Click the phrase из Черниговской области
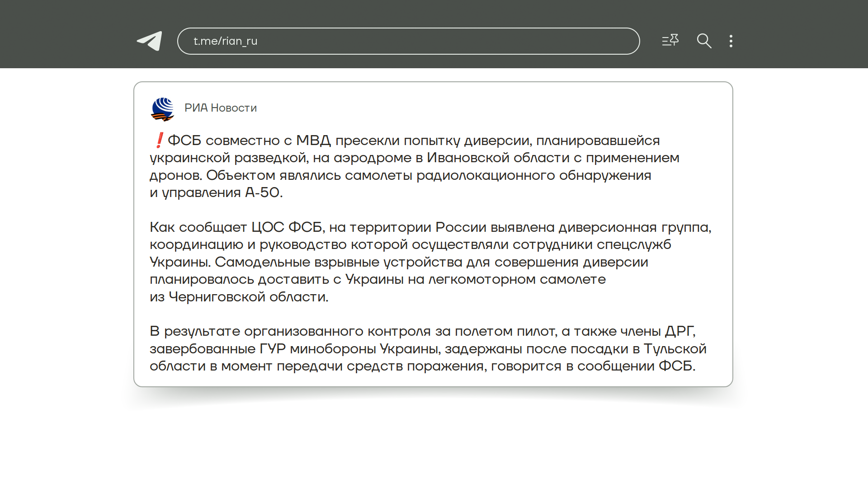Screen dimensions: 868x488 239,297
